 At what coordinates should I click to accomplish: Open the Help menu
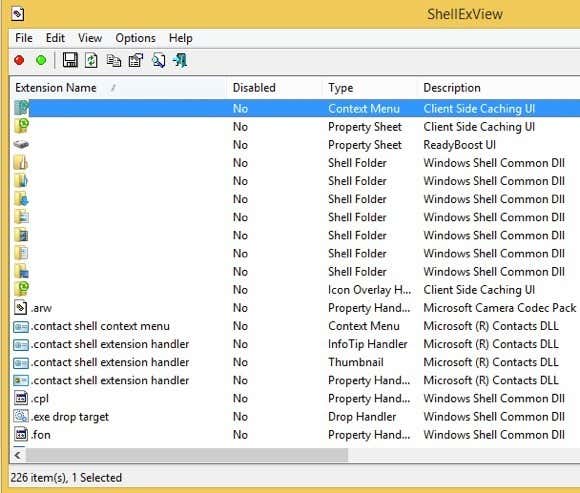click(181, 38)
